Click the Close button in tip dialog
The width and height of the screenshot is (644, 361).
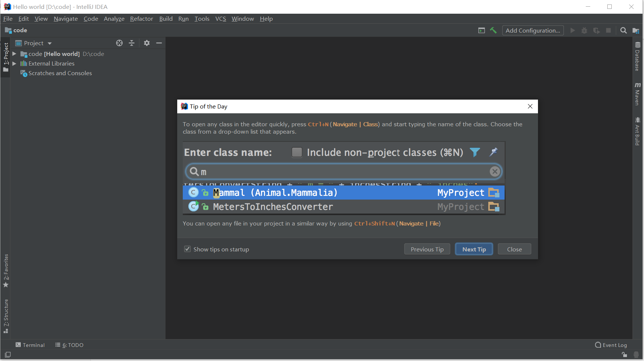pos(514,249)
